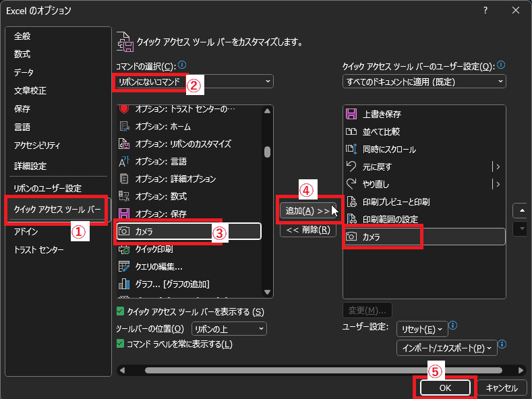Viewport: 532px width, 399px height.
Task: Select the 元に戻す undo icon item
Action: 351,166
